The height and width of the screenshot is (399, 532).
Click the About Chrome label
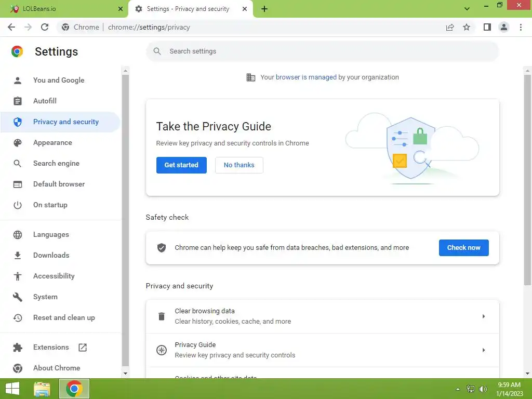point(57,368)
